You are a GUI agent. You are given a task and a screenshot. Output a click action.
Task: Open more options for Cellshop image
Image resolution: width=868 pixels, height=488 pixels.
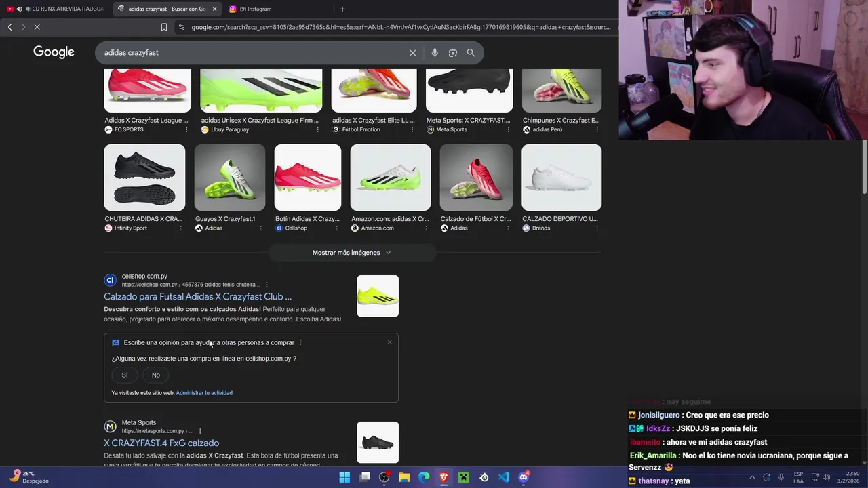pyautogui.click(x=336, y=228)
